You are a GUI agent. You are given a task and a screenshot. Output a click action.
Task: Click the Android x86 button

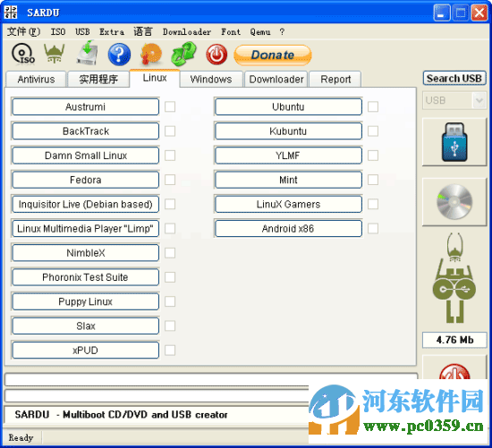tap(288, 228)
